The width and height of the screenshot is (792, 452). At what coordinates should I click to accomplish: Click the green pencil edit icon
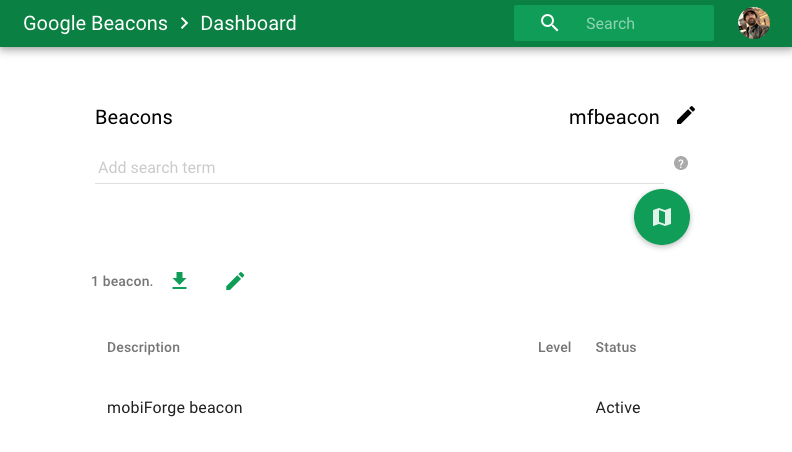235,281
